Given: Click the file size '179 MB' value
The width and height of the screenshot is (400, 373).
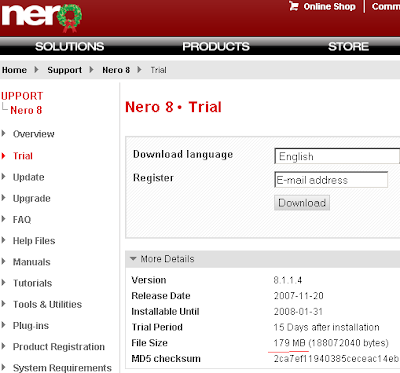Looking at the screenshot, I should 290,343.
